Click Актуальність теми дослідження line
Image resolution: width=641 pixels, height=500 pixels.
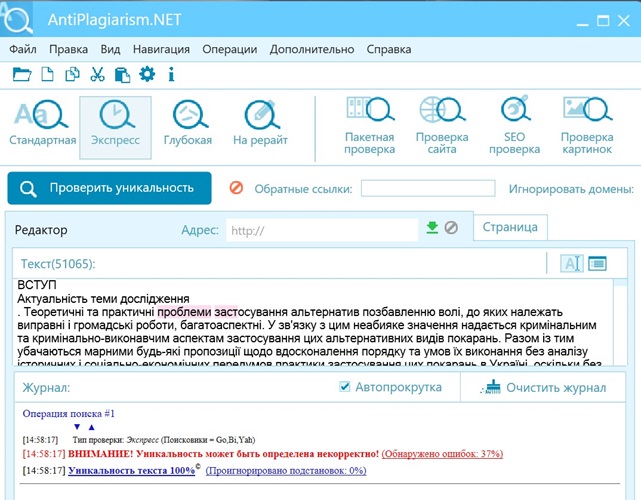coord(103,299)
